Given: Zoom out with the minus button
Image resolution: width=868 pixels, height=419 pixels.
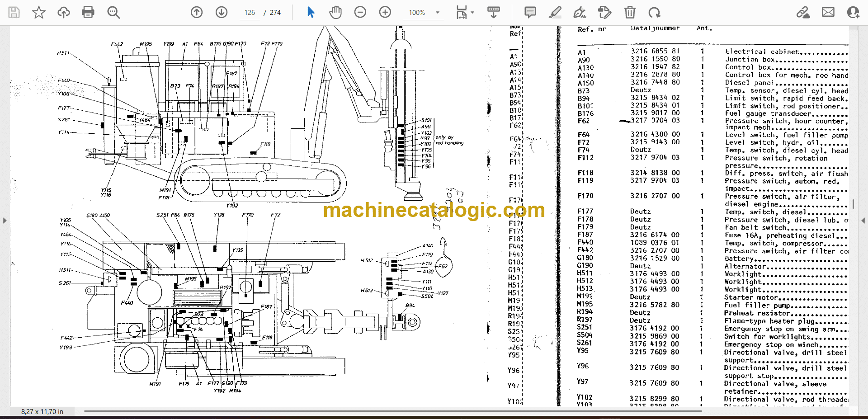Looking at the screenshot, I should (360, 12).
